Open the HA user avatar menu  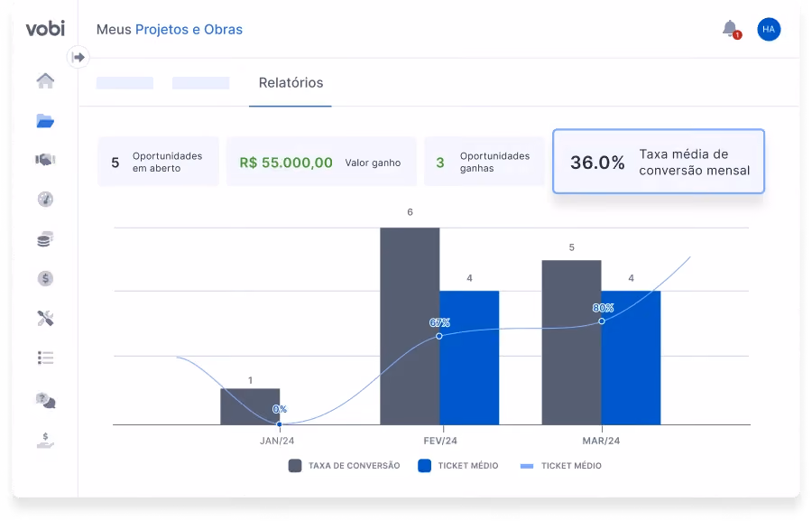(x=769, y=30)
